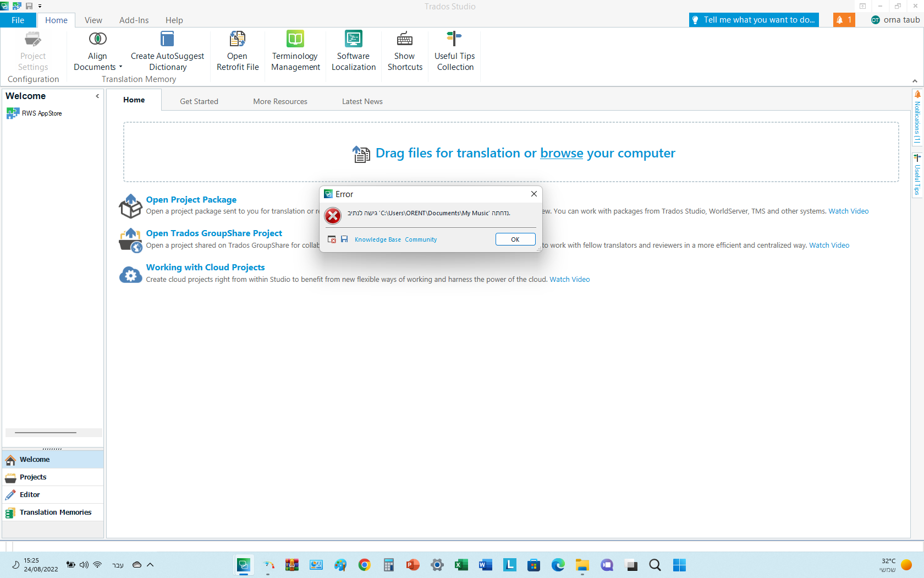Click the Show Shortcuts keyboard icon
This screenshot has width=924, height=578.
pos(405,39)
